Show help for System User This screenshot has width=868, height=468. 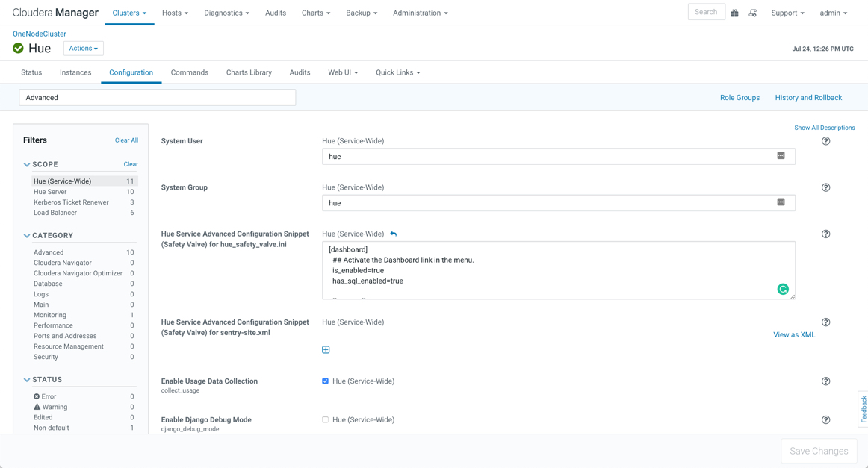click(826, 141)
